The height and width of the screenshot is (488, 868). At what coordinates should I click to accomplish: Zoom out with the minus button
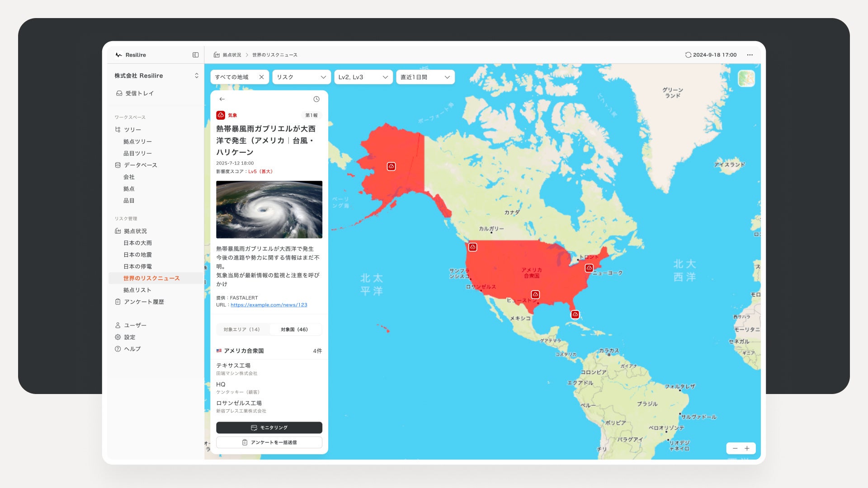pos(735,448)
